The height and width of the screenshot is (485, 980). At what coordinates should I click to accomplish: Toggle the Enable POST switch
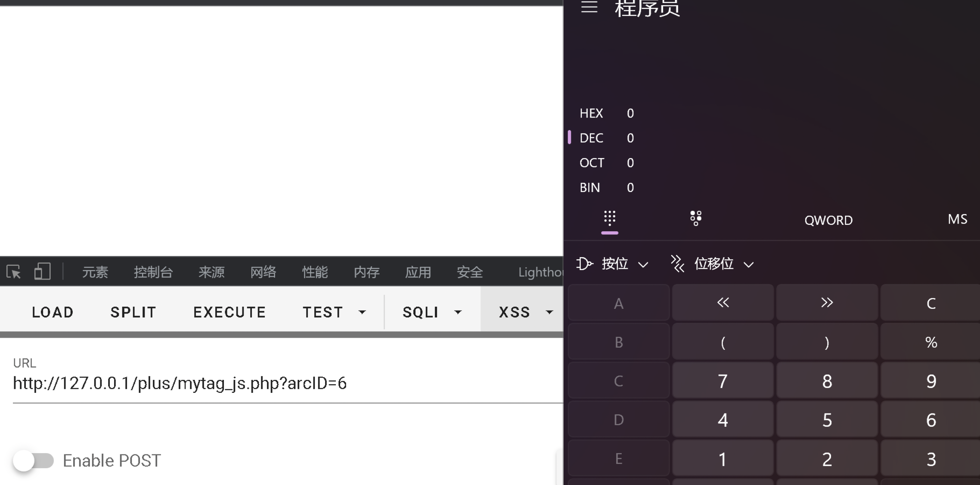tap(33, 461)
